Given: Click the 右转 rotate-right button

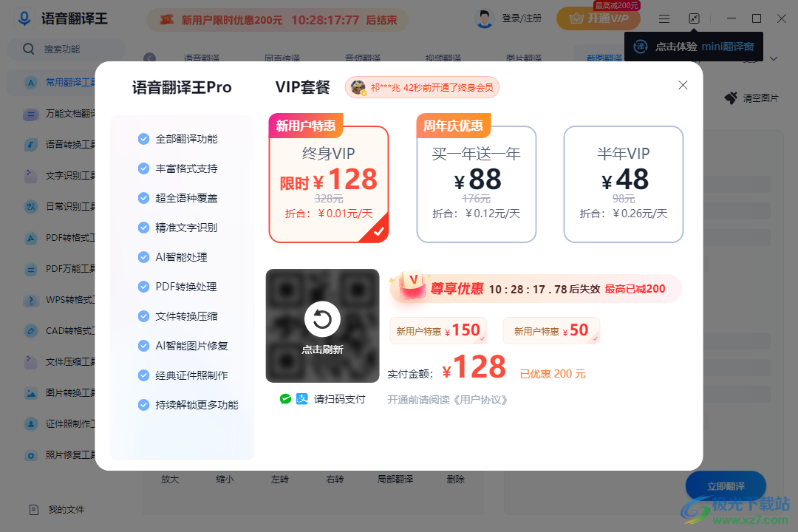Looking at the screenshot, I should [335, 479].
